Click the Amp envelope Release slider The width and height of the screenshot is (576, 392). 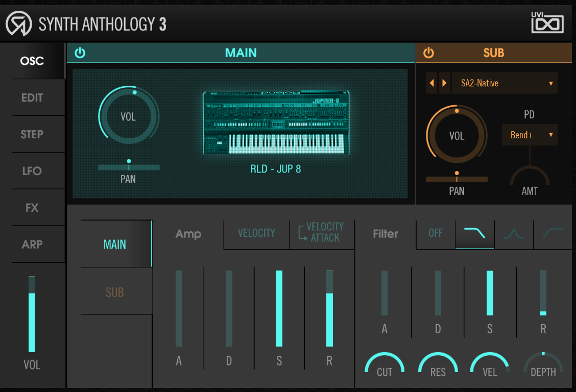point(329,309)
